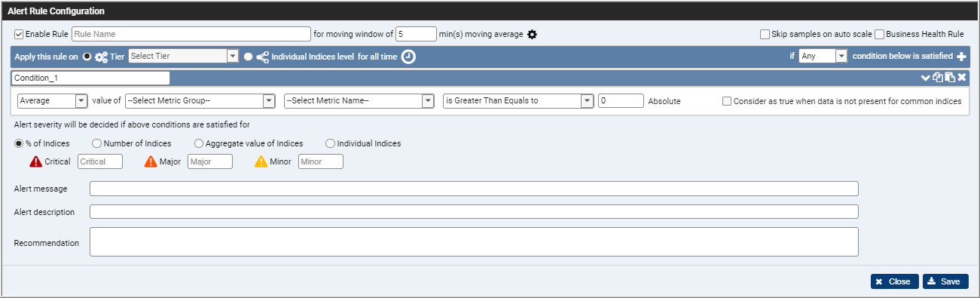
Task: Click the Individual Indices share icon
Action: tap(263, 57)
